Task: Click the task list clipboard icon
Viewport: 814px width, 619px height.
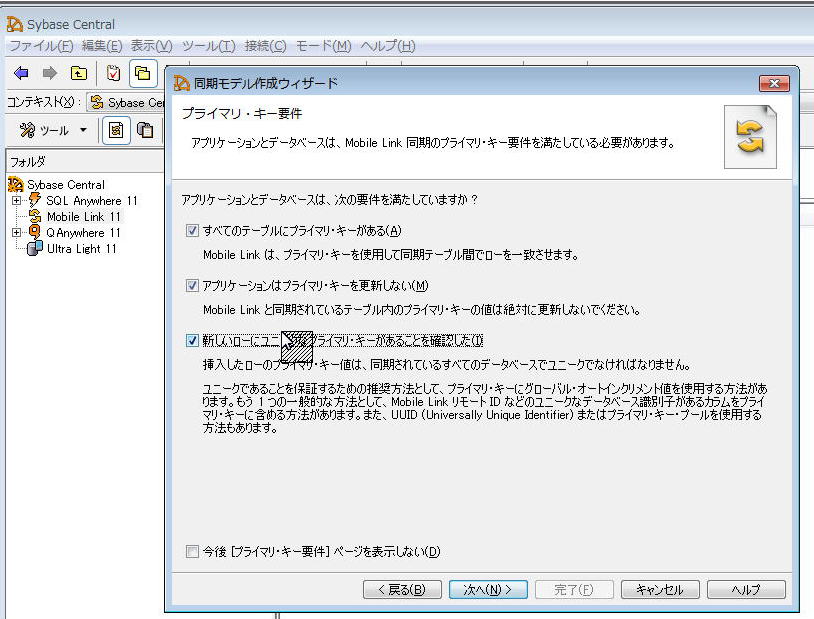Action: pos(113,73)
